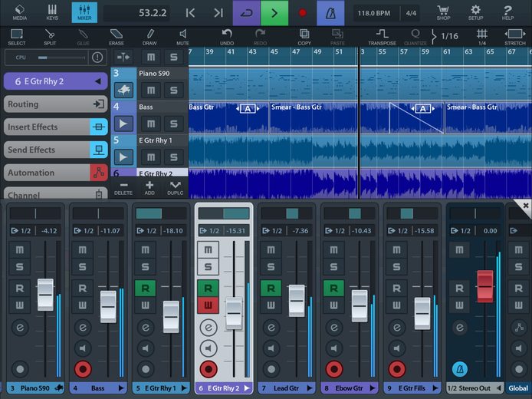Mute the Piano S90 track in track list

[x=151, y=91]
